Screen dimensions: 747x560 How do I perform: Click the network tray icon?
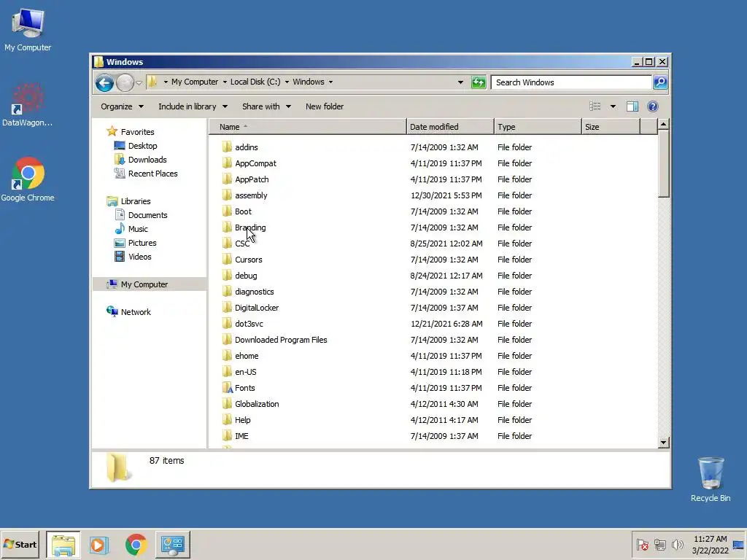click(659, 544)
